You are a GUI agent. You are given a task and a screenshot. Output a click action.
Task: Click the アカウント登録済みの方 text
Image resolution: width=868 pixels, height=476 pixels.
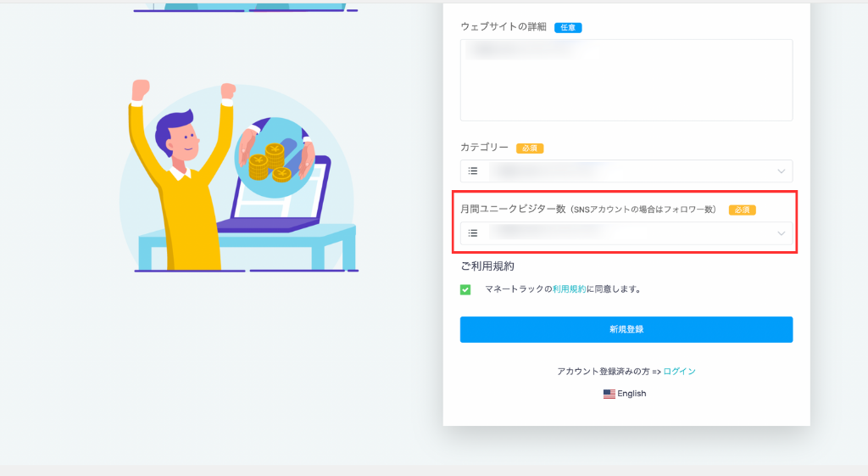point(603,372)
